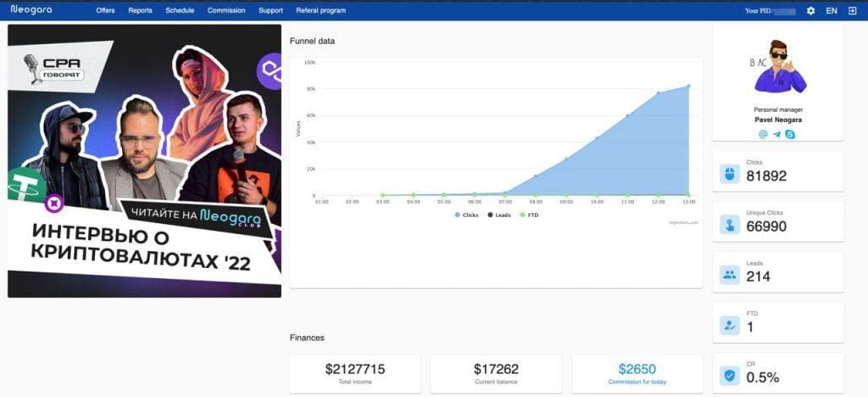
Task: Open the Support page
Action: [270, 10]
